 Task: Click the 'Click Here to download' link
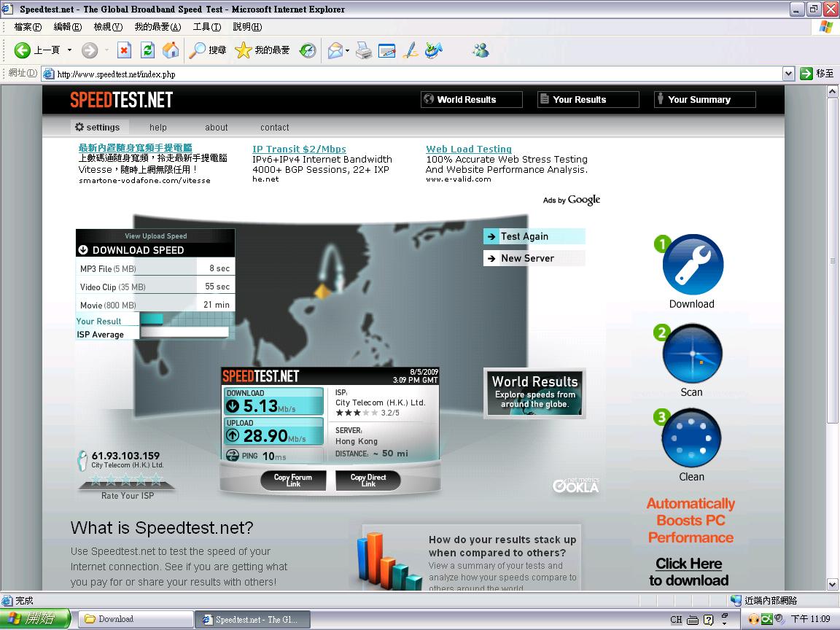point(689,572)
